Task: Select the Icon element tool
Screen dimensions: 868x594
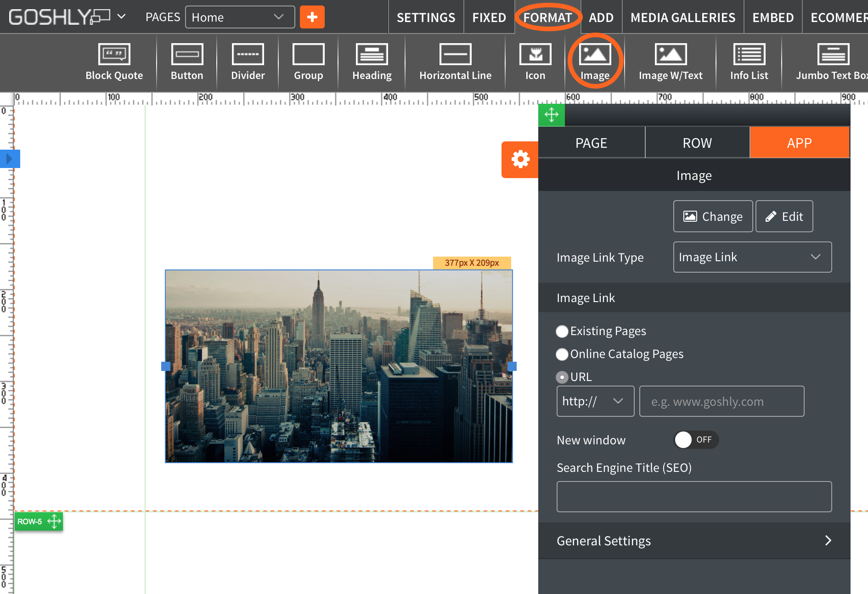Action: tap(535, 62)
